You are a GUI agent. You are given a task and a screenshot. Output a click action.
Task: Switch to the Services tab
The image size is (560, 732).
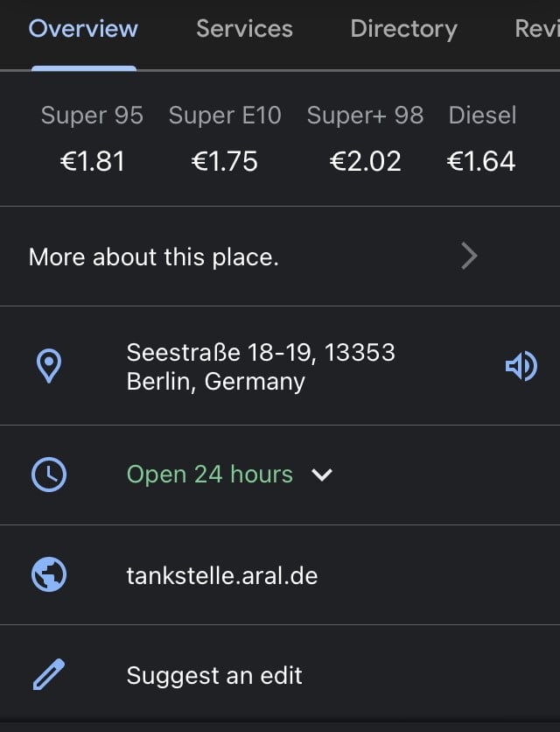click(x=244, y=29)
